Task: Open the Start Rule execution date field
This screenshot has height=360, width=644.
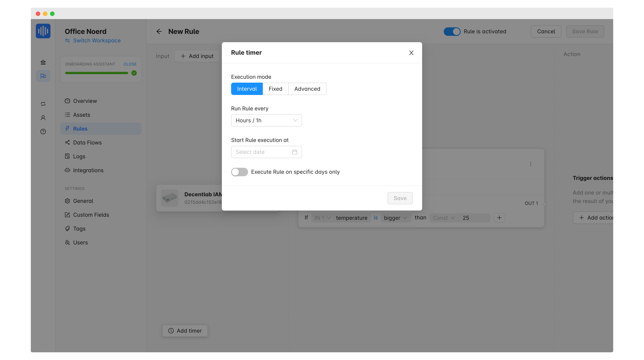Action: click(x=266, y=152)
